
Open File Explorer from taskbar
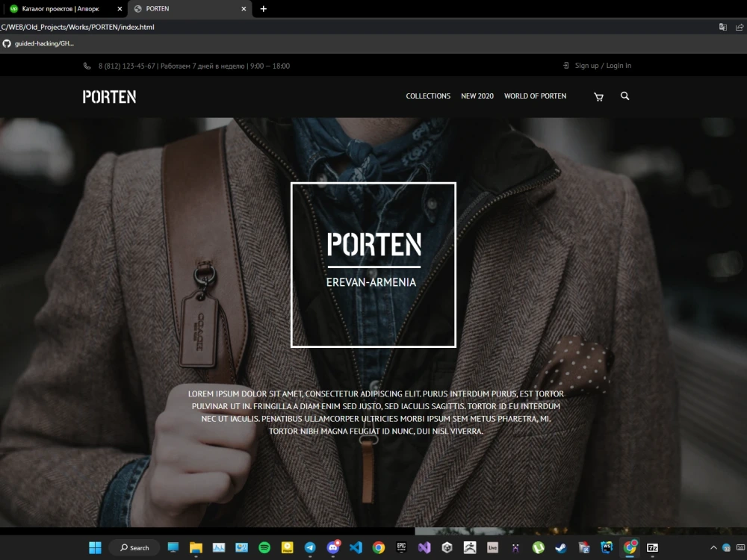[196, 547]
